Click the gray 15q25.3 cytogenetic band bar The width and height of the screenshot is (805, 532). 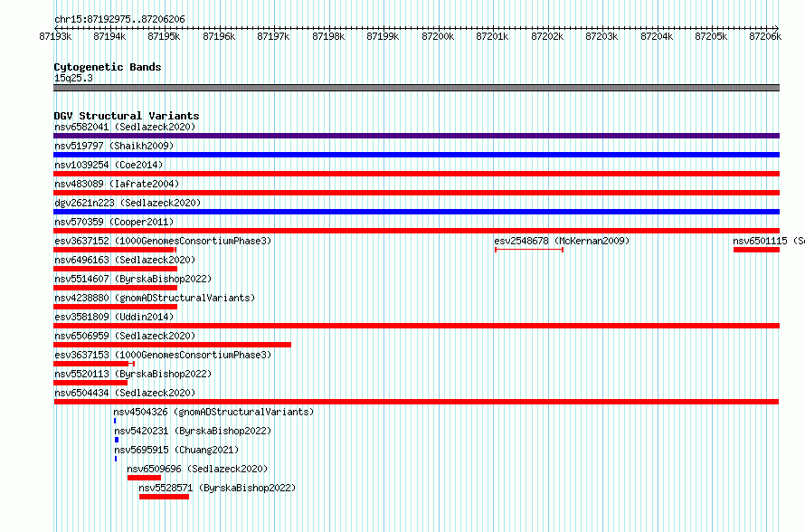point(416,88)
